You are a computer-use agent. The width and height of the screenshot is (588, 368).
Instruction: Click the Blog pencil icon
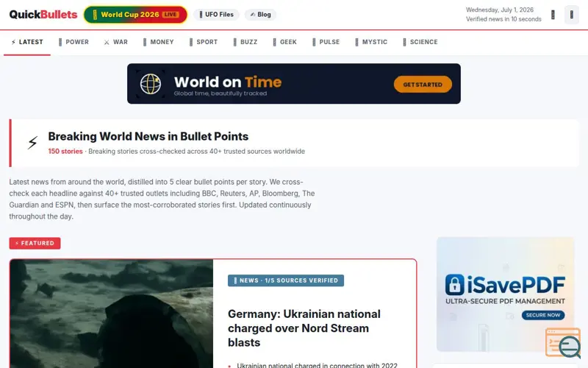click(x=253, y=15)
